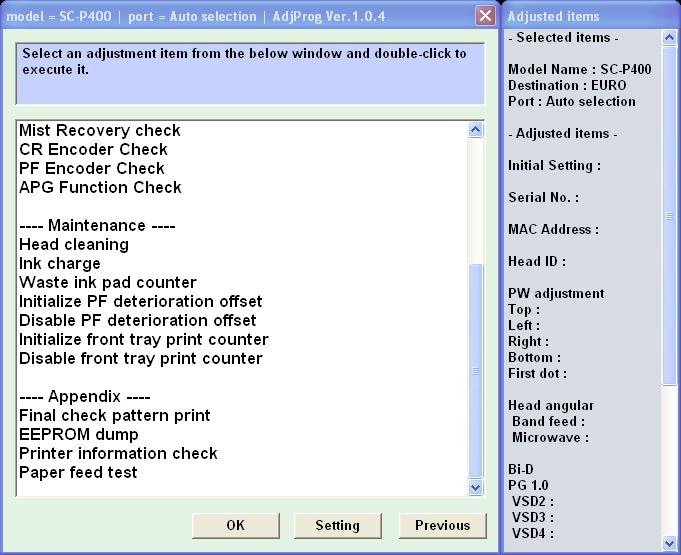Click the instruction text box
This screenshot has height=555, width=681.
click(250, 74)
